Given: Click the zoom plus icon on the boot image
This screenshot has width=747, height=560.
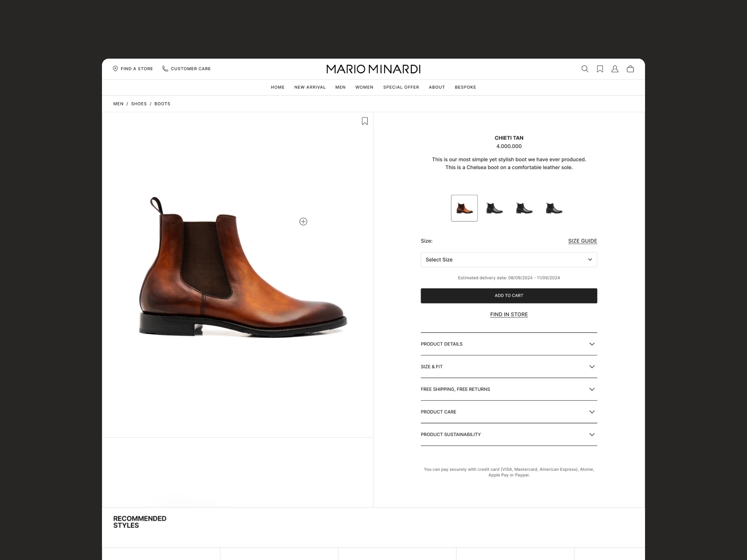Looking at the screenshot, I should pos(303,222).
